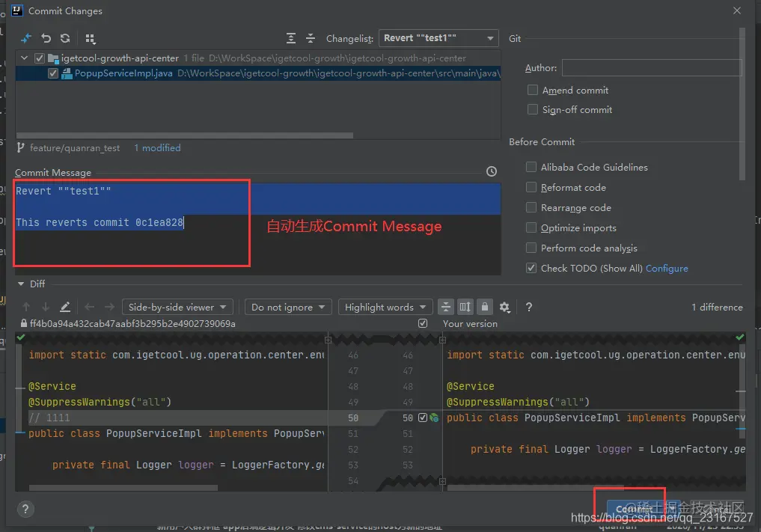Go to next difference arrow
This screenshot has height=532, width=761.
click(x=46, y=307)
